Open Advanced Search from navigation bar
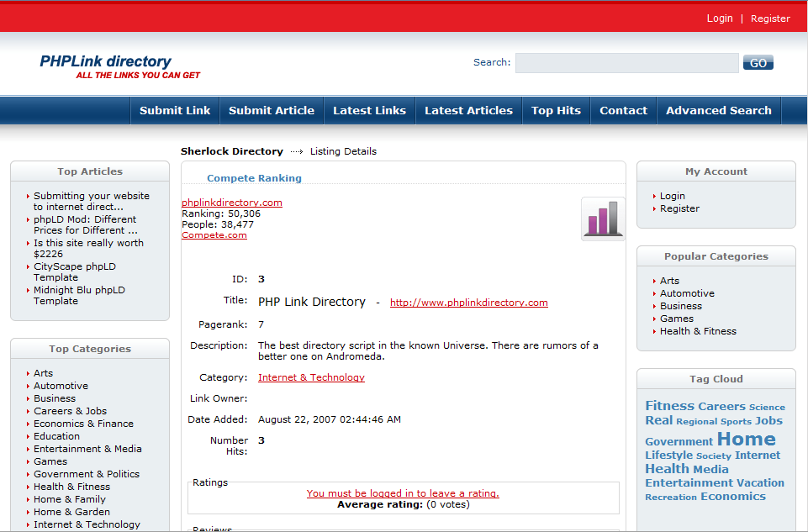This screenshot has height=532, width=808. click(718, 110)
